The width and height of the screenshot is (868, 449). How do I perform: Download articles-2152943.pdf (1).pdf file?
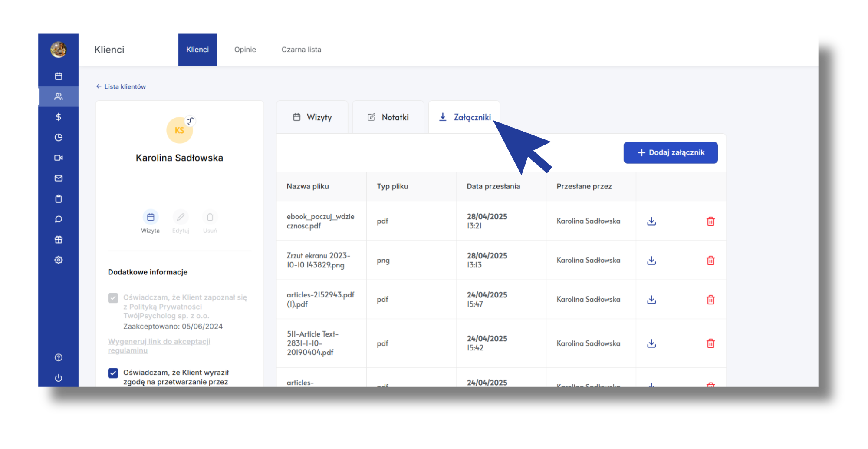point(651,300)
